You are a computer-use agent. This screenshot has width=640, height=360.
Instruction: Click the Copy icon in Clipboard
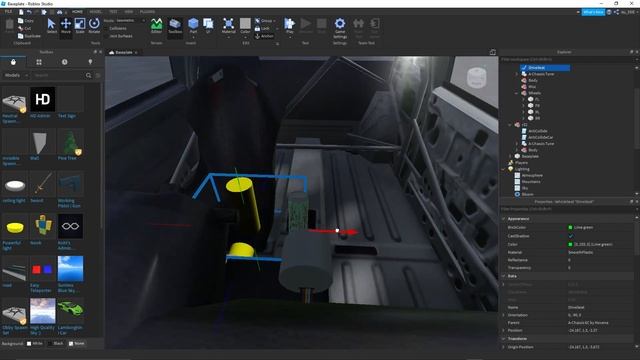point(20,20)
